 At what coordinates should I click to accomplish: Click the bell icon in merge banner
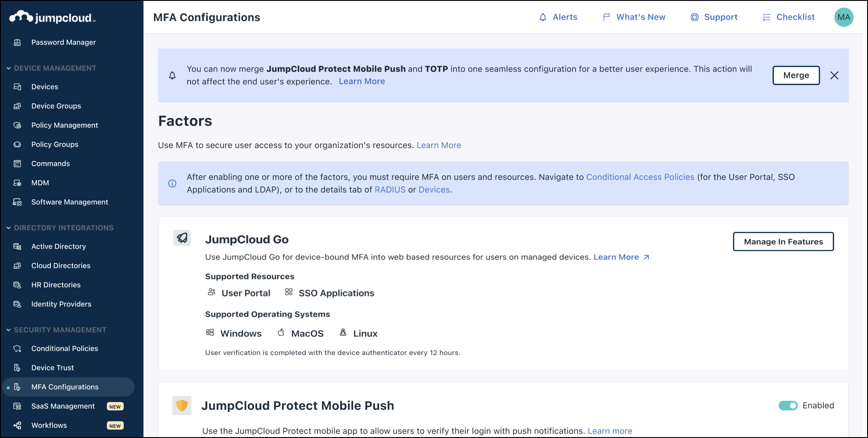pos(172,76)
